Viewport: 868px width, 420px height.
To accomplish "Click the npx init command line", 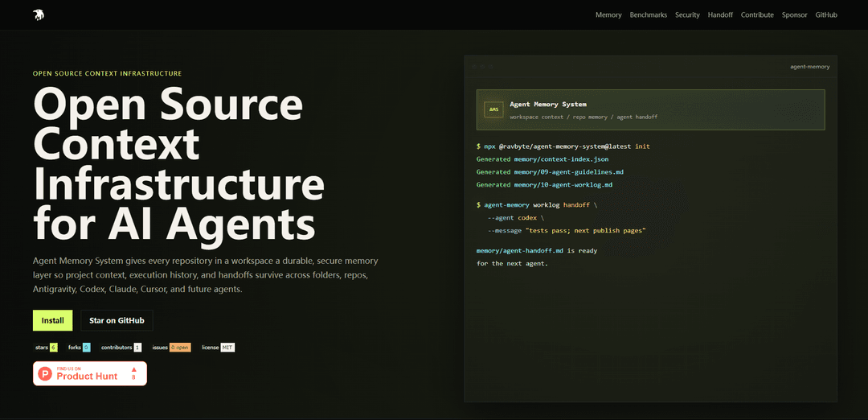I will [x=563, y=146].
